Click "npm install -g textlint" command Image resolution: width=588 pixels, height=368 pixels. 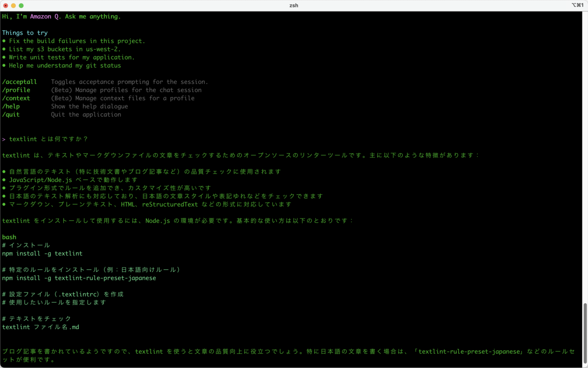(42, 254)
